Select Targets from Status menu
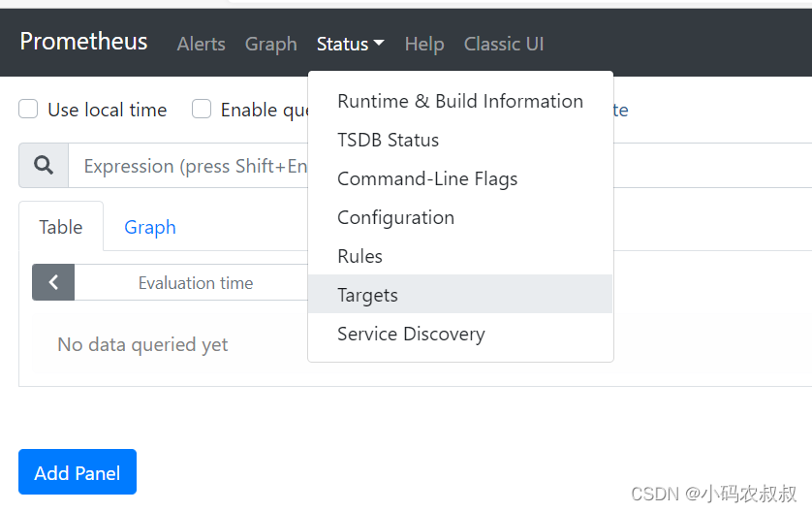 point(367,295)
